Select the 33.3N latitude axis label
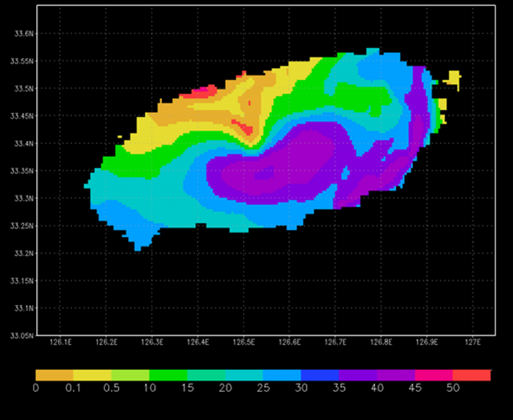This screenshot has width=513, height=420. point(23,198)
